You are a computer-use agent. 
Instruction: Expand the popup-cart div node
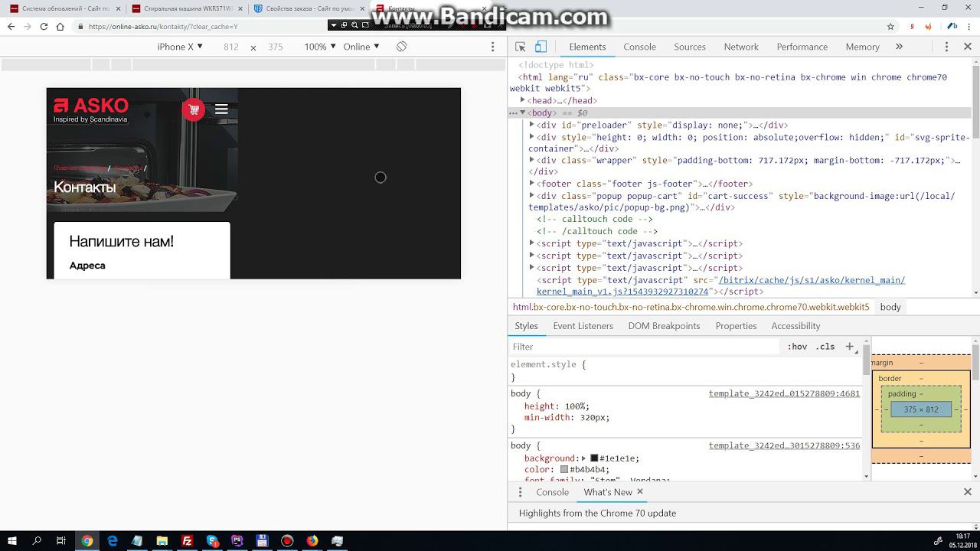point(532,196)
